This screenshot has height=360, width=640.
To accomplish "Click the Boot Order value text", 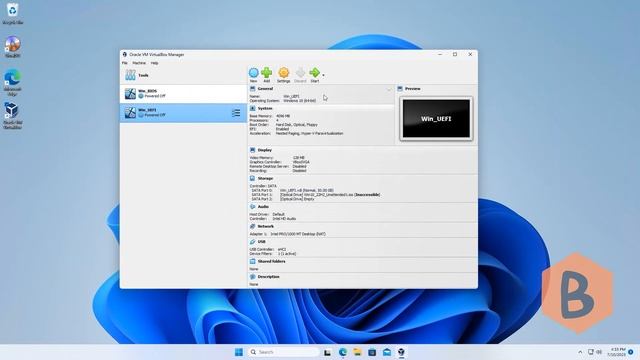I will tap(296, 124).
